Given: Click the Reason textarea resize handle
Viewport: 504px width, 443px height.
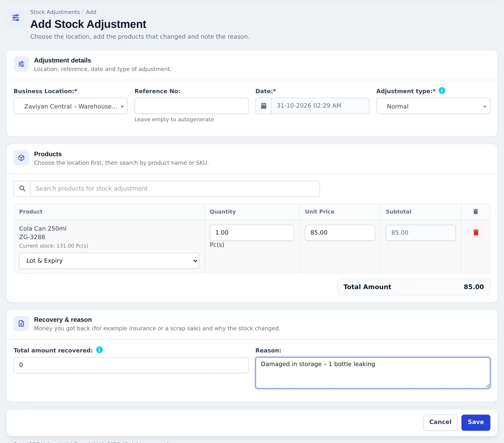Looking at the screenshot, I should tap(488, 386).
